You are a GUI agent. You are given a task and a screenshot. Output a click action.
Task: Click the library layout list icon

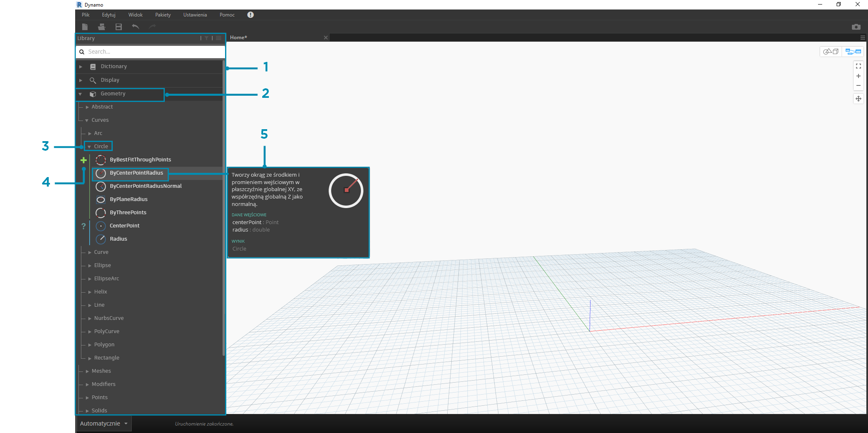click(218, 38)
